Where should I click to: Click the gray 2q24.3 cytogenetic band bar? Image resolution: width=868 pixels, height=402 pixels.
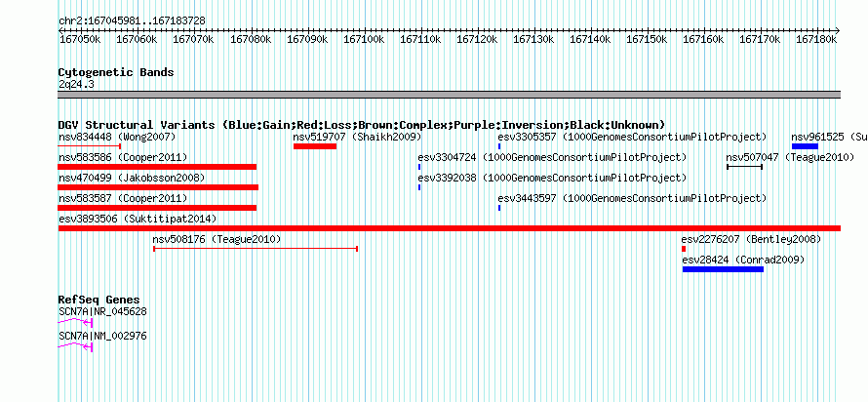tap(450, 95)
